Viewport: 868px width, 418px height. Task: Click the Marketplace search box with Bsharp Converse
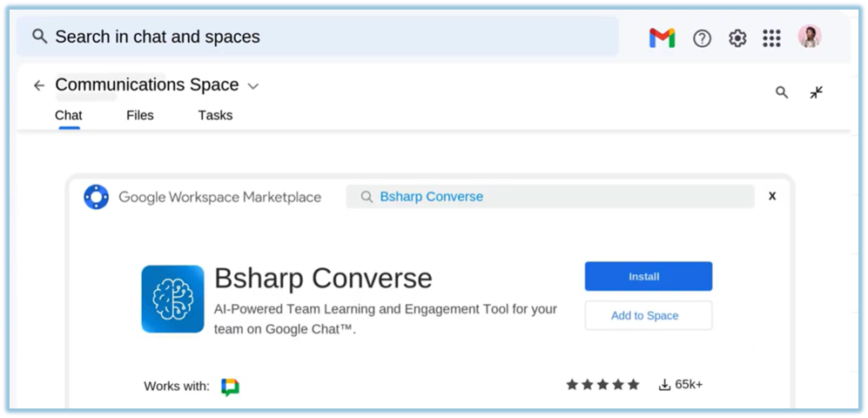click(550, 197)
